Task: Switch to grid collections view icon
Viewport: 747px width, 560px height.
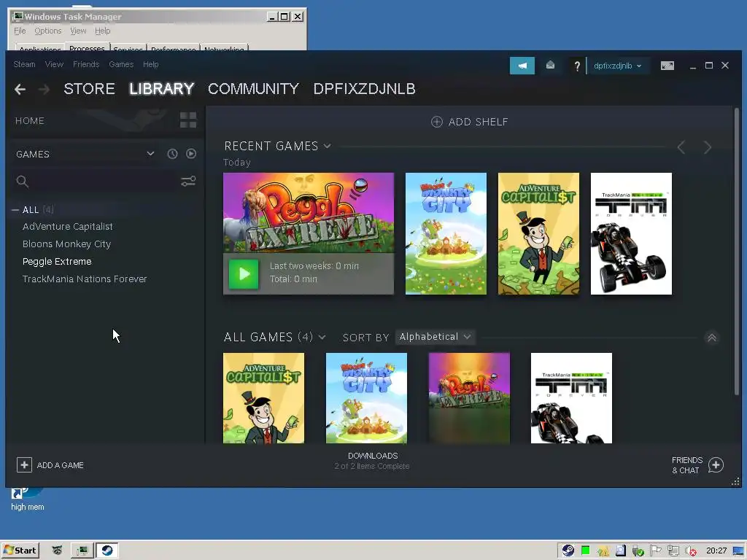Action: (188, 120)
